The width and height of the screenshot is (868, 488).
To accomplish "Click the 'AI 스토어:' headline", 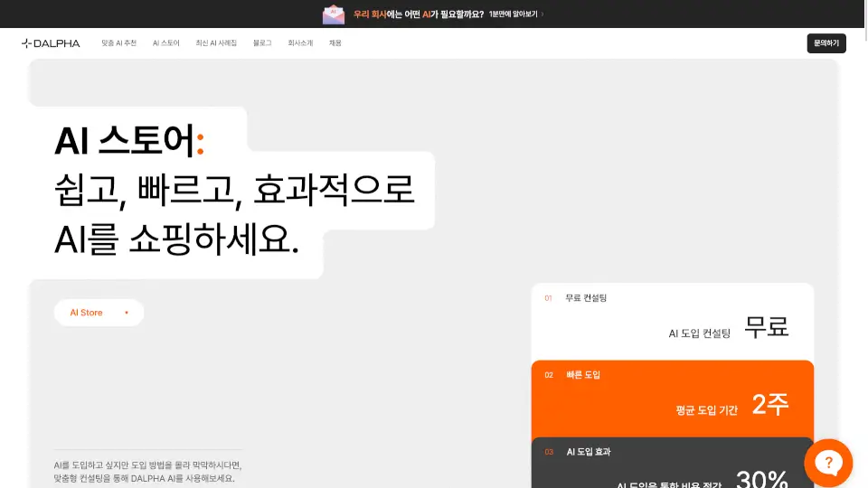I will (130, 141).
